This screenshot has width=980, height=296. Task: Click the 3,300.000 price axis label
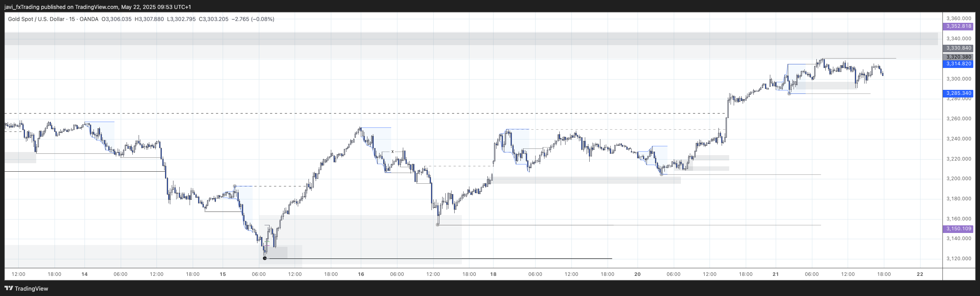coord(959,79)
